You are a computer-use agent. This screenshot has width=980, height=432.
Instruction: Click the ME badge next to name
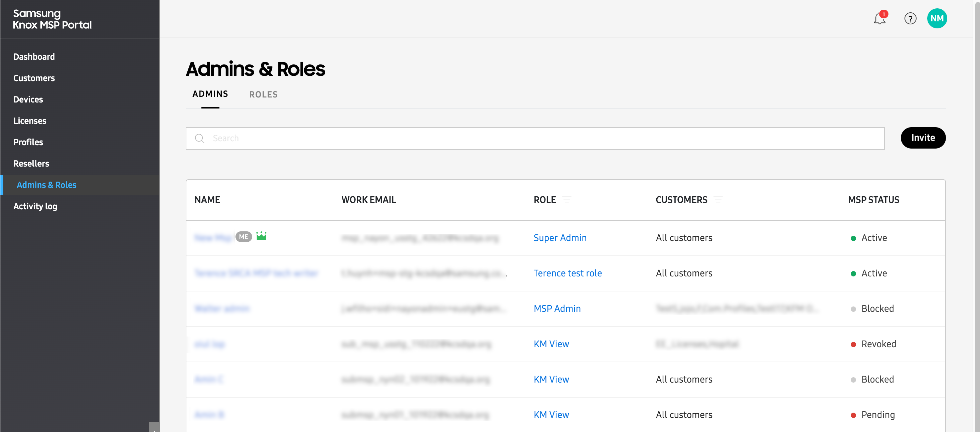point(243,237)
